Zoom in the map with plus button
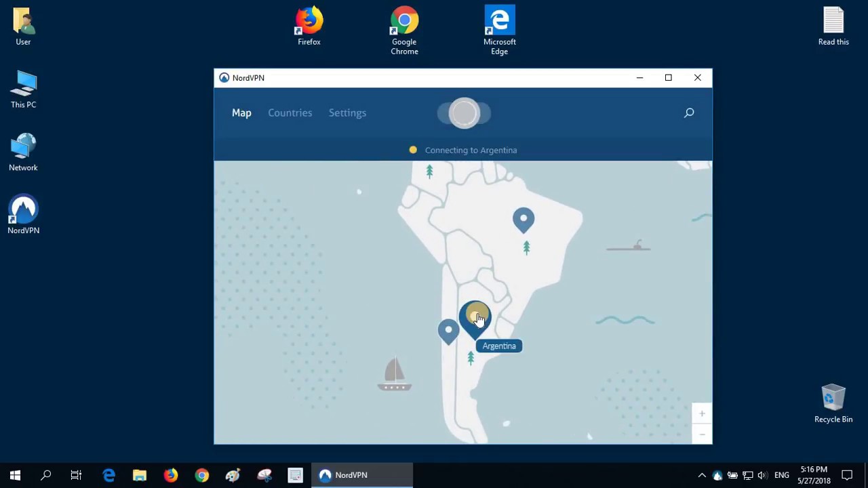This screenshot has width=868, height=488. click(702, 413)
